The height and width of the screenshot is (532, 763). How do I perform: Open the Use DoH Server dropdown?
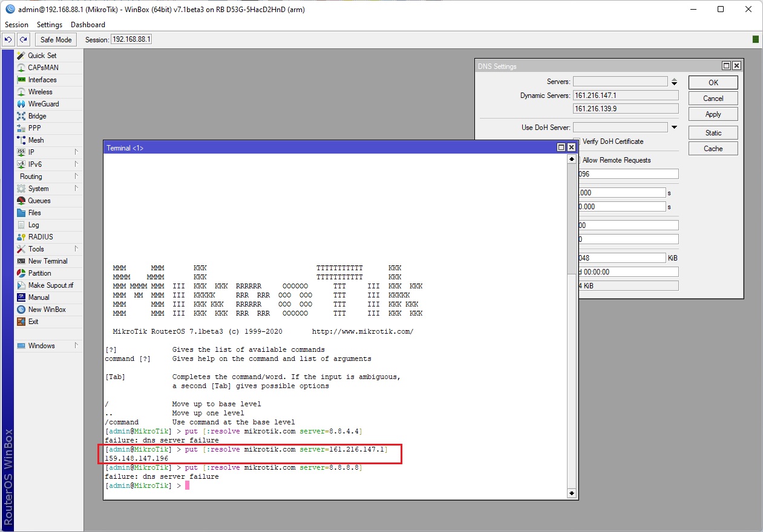pyautogui.click(x=674, y=128)
